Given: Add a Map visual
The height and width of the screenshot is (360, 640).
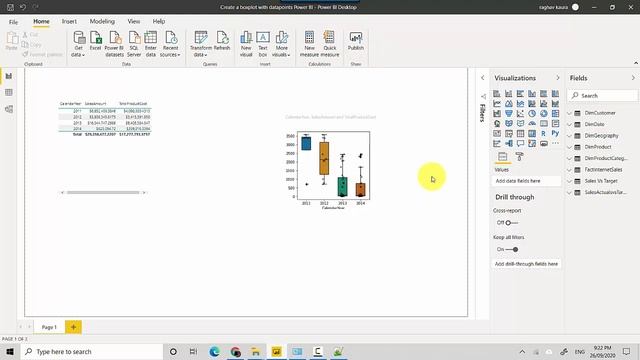Looking at the screenshot, I should coord(497,123).
